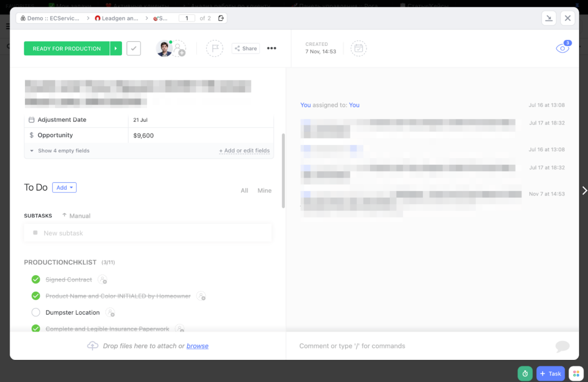Change subtask sorting via Manual
Screen dimensions: 588x382
pyautogui.click(x=76, y=216)
